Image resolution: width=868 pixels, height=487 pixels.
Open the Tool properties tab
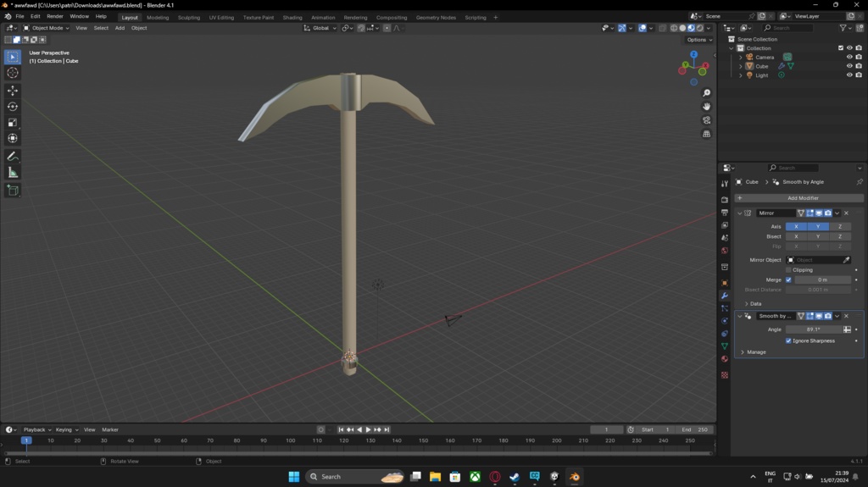725,184
